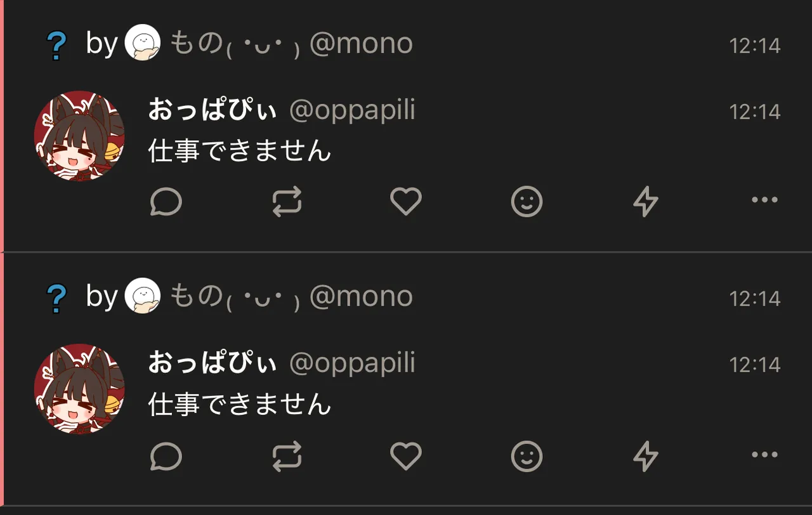Add emoji reaction to first note
The width and height of the screenshot is (812, 515).
pyautogui.click(x=527, y=202)
